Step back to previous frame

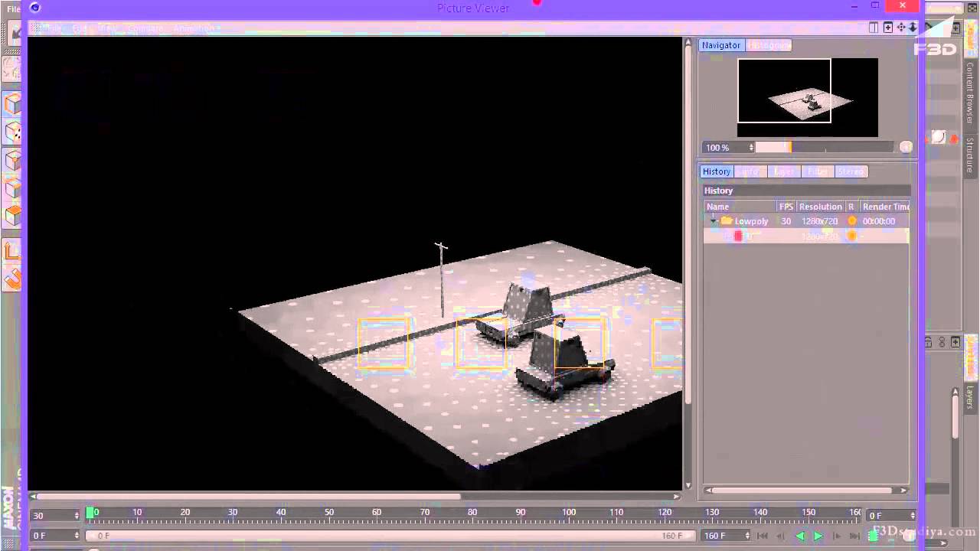point(781,536)
